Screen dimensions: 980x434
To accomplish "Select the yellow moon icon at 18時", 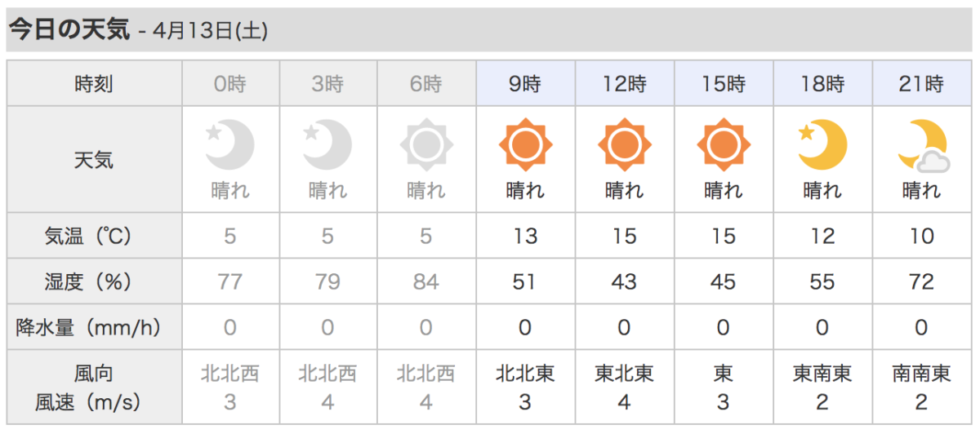I will point(822,145).
